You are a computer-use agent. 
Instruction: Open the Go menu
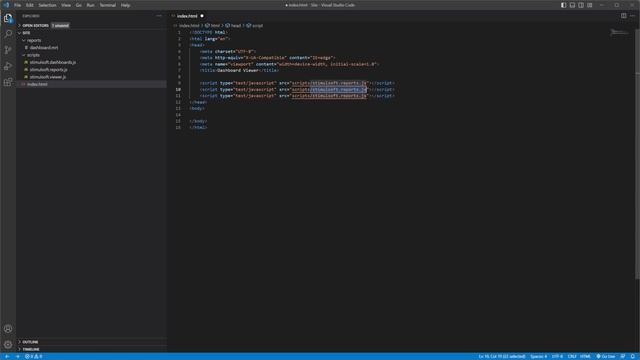coord(78,5)
